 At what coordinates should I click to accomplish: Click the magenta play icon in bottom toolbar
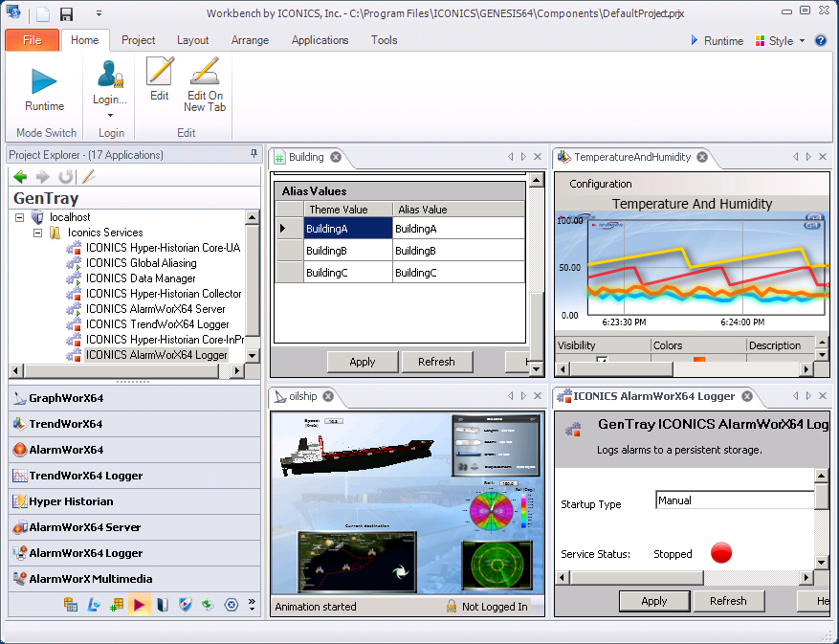click(x=140, y=605)
